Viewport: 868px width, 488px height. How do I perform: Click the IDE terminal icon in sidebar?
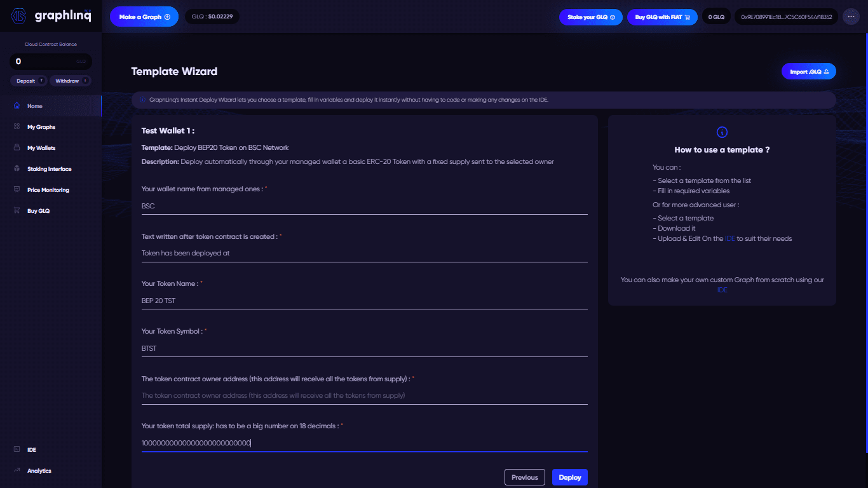pos(17,450)
